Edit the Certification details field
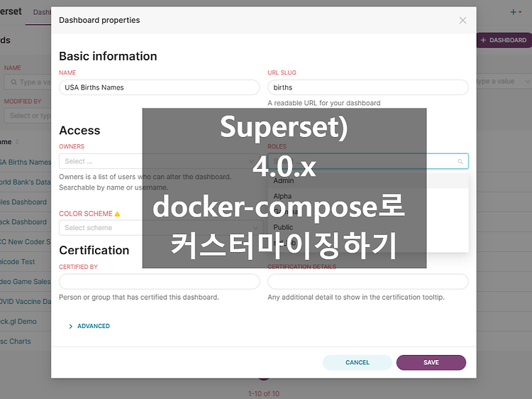Viewport: 532px width, 399px height. (x=368, y=282)
